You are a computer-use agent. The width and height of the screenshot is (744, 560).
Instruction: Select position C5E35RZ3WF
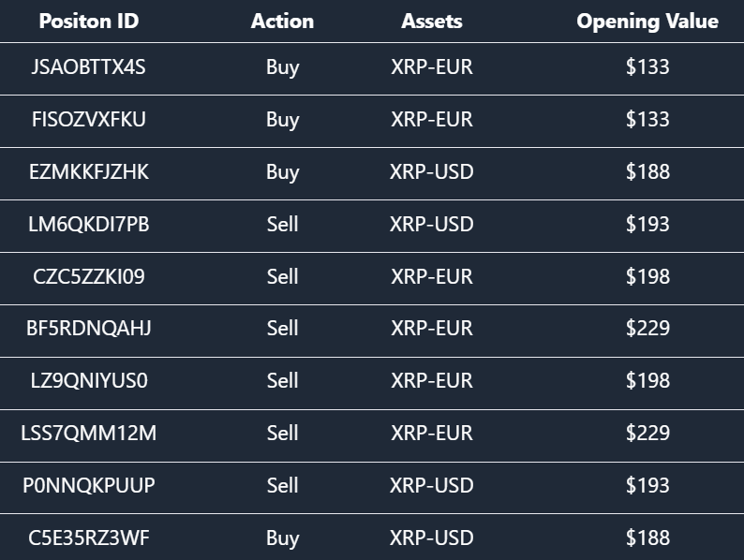coord(89,538)
